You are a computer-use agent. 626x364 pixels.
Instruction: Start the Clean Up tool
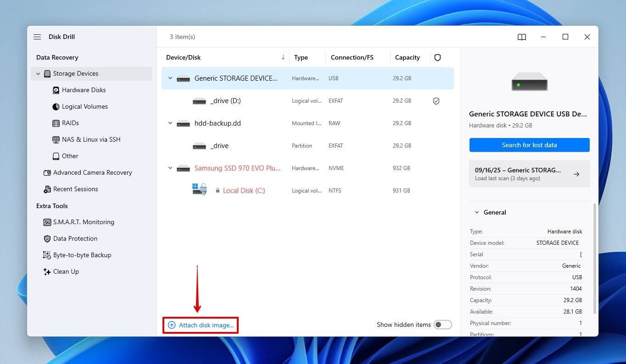[66, 271]
